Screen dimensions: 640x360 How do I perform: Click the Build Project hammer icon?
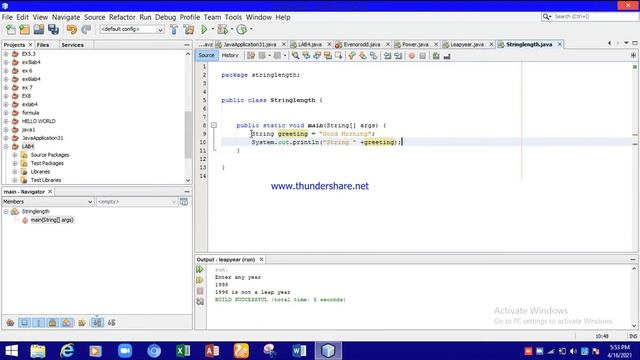pyautogui.click(x=174, y=29)
